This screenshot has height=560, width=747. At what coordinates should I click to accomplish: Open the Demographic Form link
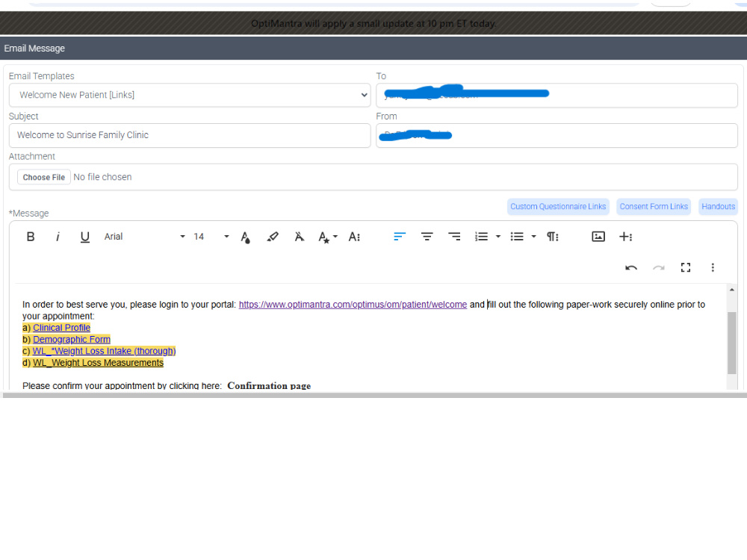point(72,340)
